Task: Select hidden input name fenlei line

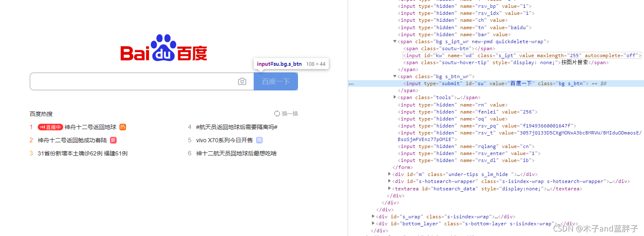Action: [468, 112]
